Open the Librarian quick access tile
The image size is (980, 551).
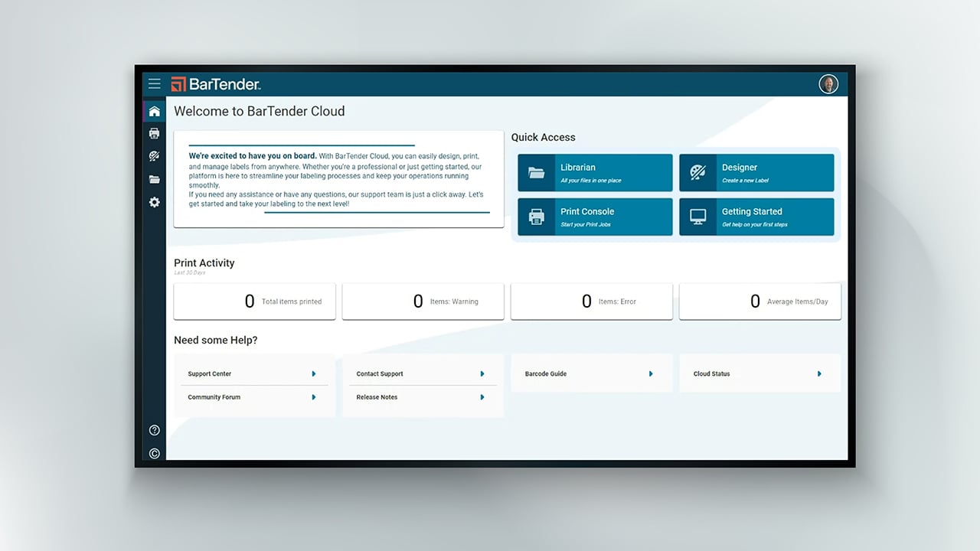pyautogui.click(x=595, y=173)
